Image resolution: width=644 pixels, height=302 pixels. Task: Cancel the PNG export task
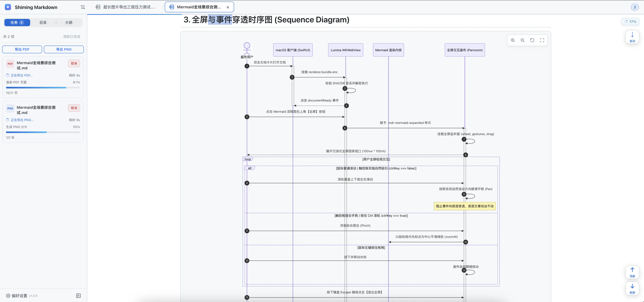coord(74,108)
